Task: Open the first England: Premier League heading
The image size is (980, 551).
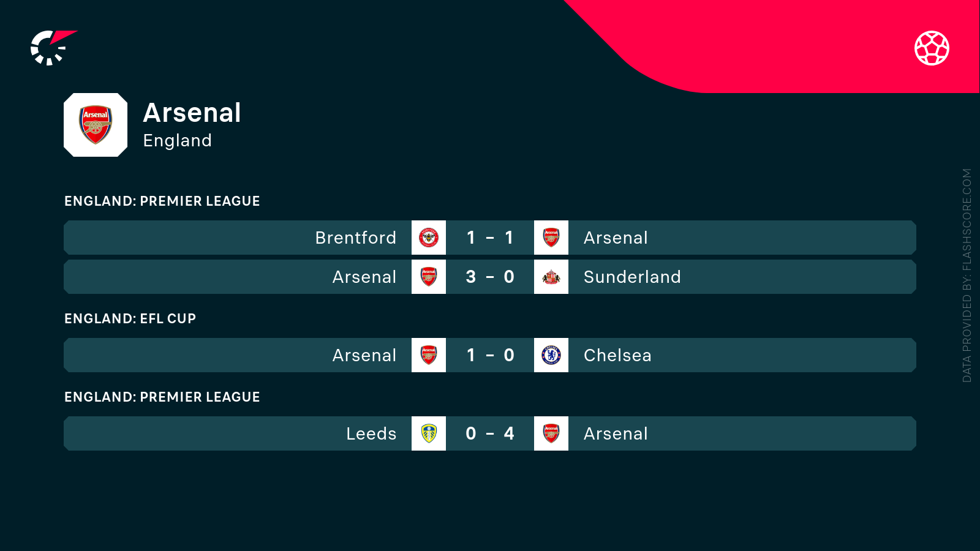Action: point(162,201)
